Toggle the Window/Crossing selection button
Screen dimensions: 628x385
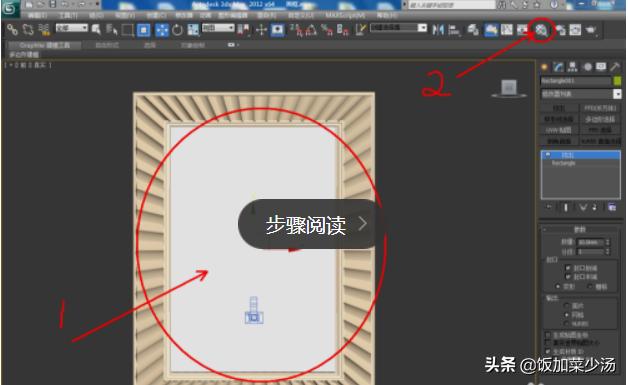144,30
